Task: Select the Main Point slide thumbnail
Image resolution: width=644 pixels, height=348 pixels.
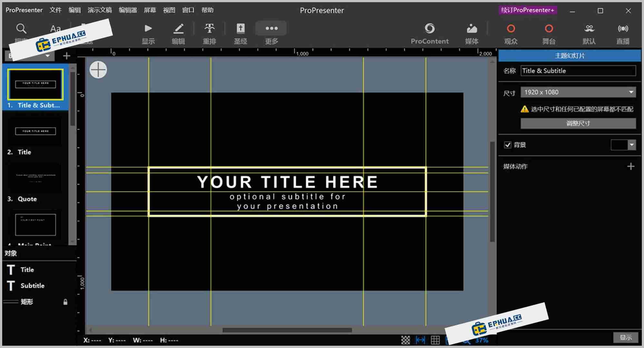Action: (35, 225)
